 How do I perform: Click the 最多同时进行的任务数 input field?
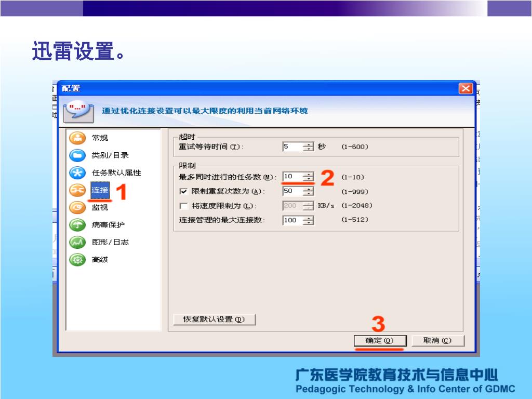point(292,177)
